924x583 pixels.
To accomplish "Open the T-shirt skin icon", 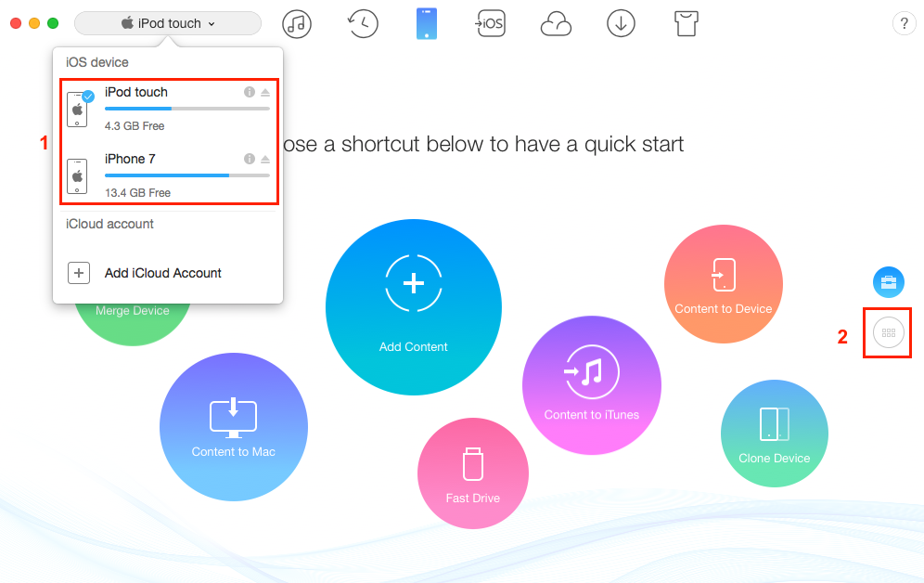I will tap(686, 23).
